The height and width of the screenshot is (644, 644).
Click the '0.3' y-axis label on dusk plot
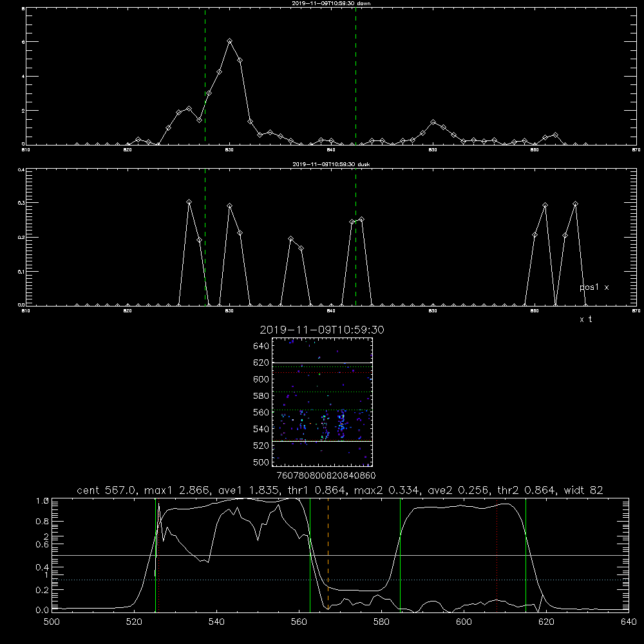[21, 203]
